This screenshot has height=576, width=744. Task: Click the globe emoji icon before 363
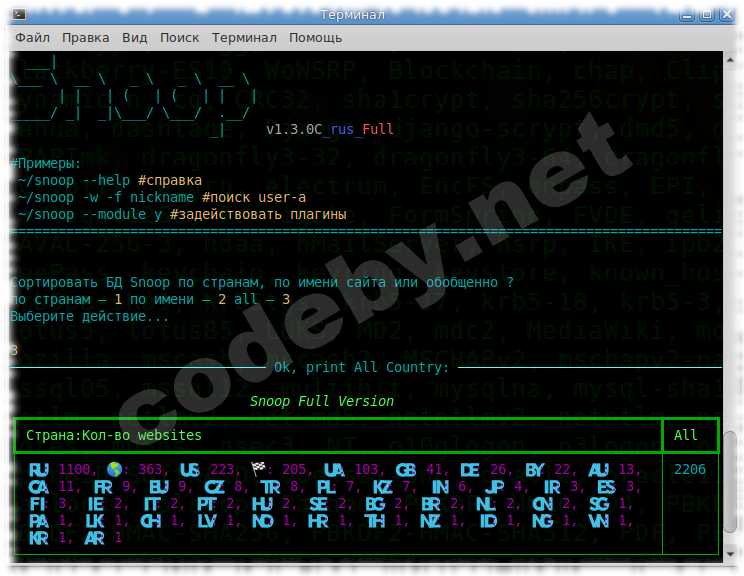tap(114, 469)
